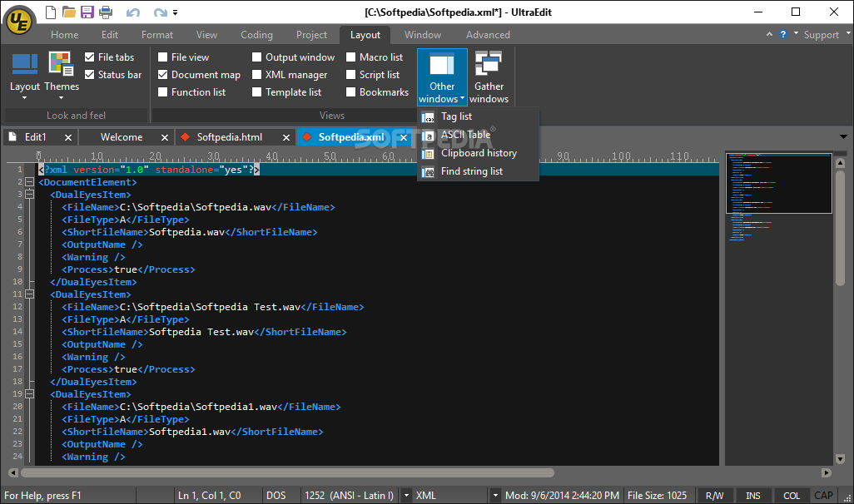Print the document using the printer icon
This screenshot has width=854, height=504.
point(106,12)
